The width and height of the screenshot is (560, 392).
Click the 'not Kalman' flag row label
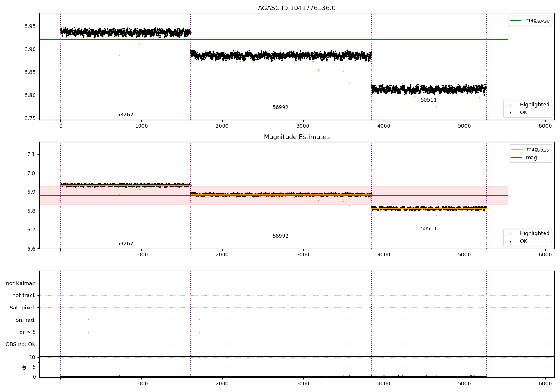(21, 284)
